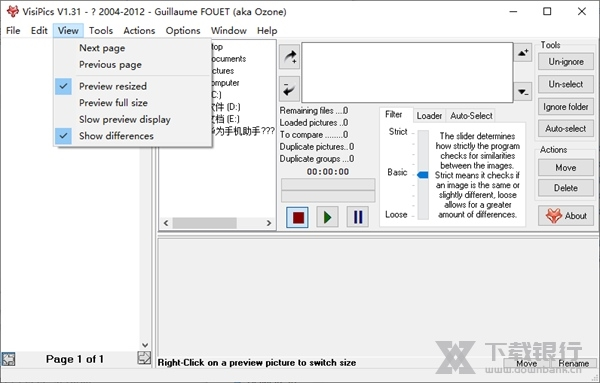
Task: Switch to the Auto-Select tab
Action: (x=471, y=116)
